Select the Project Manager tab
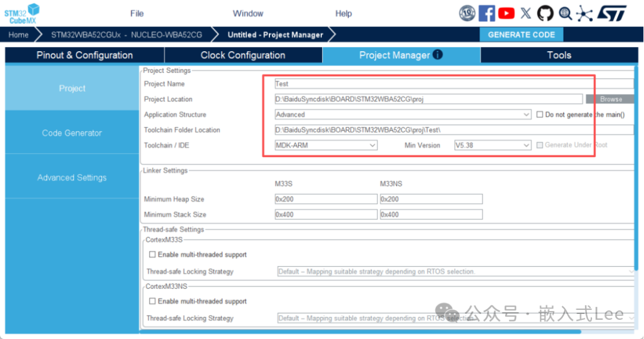 [401, 55]
